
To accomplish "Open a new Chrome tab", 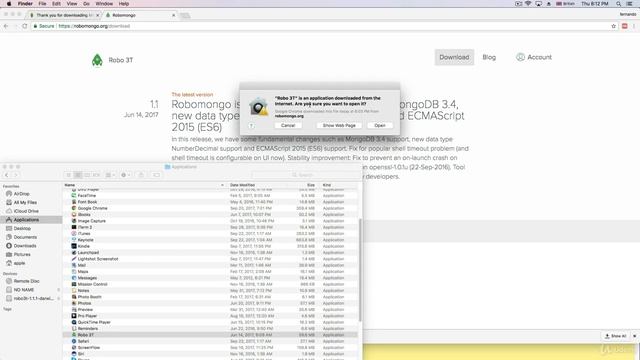I will point(185,16).
